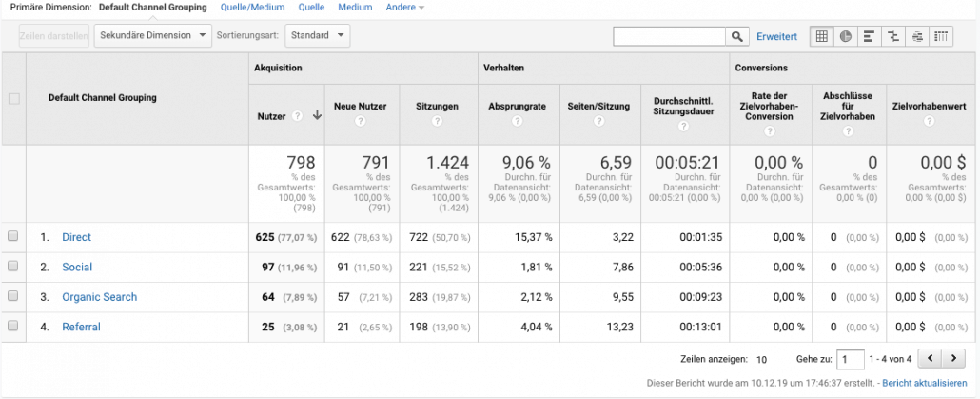The width and height of the screenshot is (980, 399).
Task: Select Medium primary dimension
Action: (355, 8)
